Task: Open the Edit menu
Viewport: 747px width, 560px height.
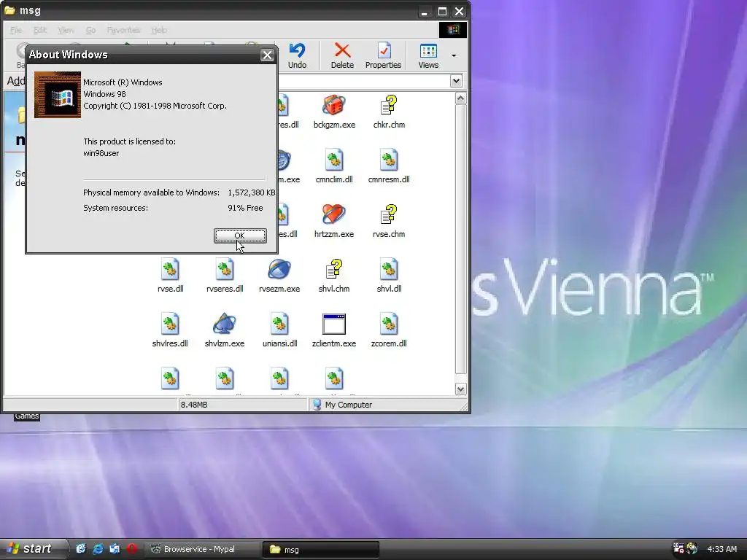Action: [39, 30]
